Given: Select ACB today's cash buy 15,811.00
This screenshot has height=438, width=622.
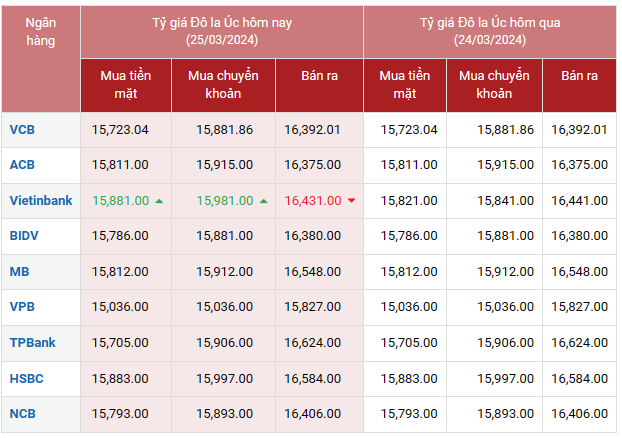Looking at the screenshot, I should [x=120, y=165].
